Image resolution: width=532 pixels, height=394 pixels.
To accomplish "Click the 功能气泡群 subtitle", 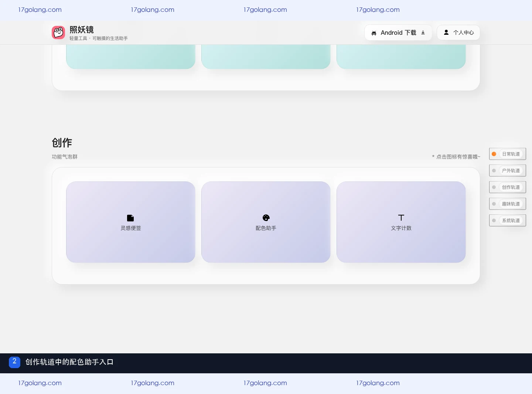I will (x=65, y=157).
